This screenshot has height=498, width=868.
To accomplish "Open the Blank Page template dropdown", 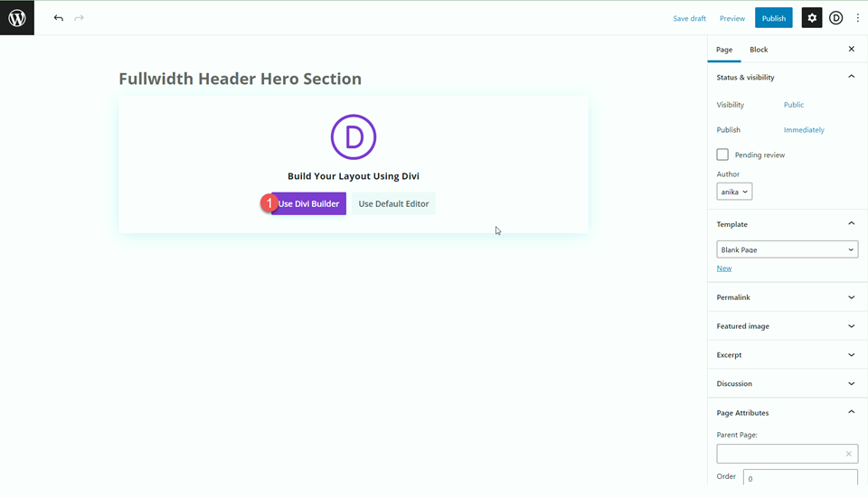I will click(x=787, y=249).
